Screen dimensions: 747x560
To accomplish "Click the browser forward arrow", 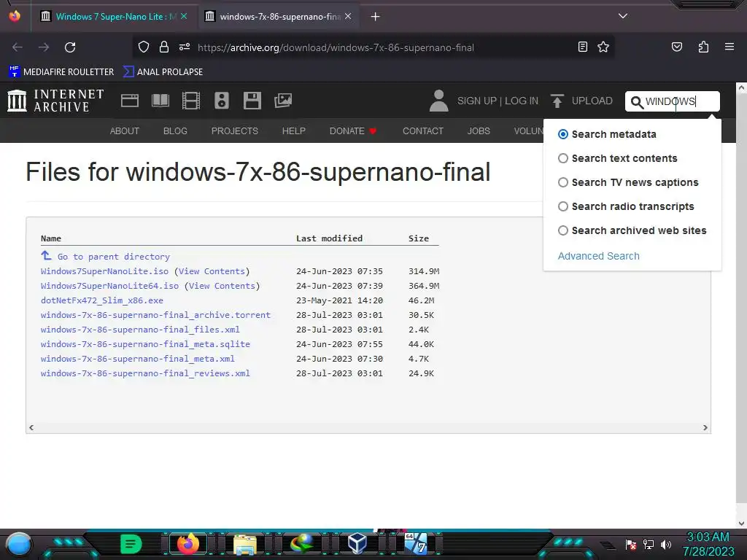I will tap(44, 47).
